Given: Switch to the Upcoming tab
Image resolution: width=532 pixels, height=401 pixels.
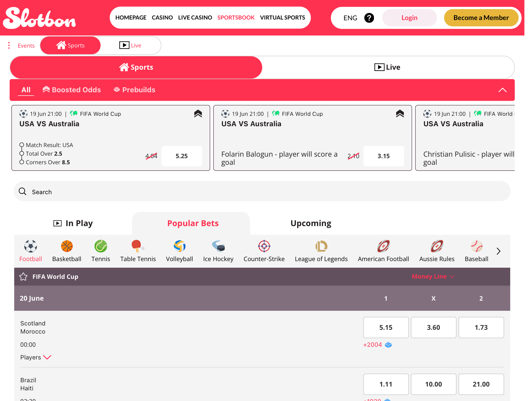Looking at the screenshot, I should [311, 223].
